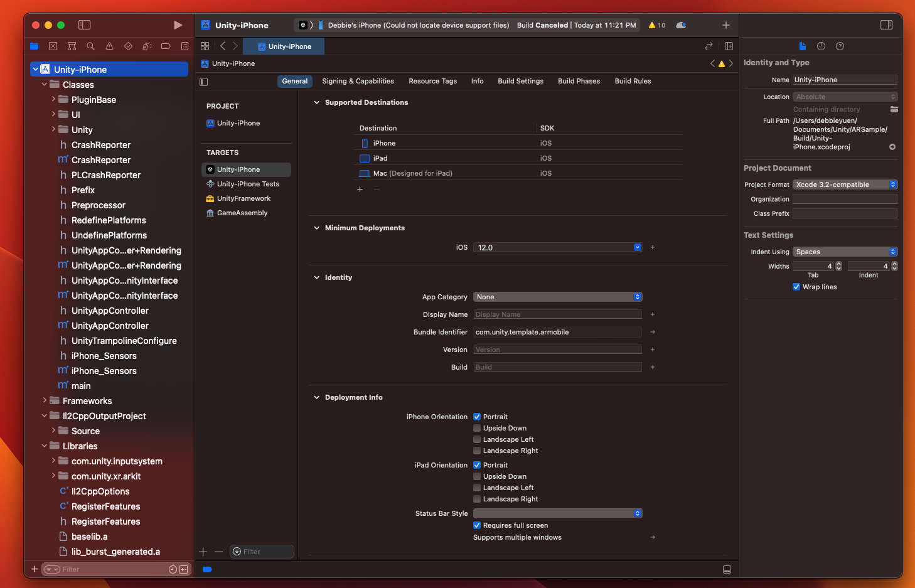Run the project with the play button
This screenshot has height=588, width=915.
pos(178,25)
